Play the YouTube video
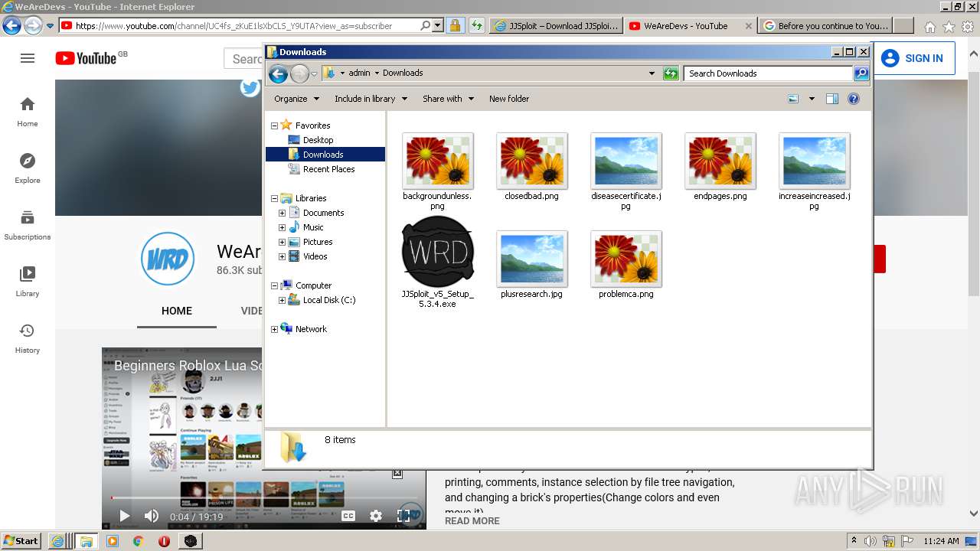Viewport: 980px width, 551px height. (x=124, y=516)
